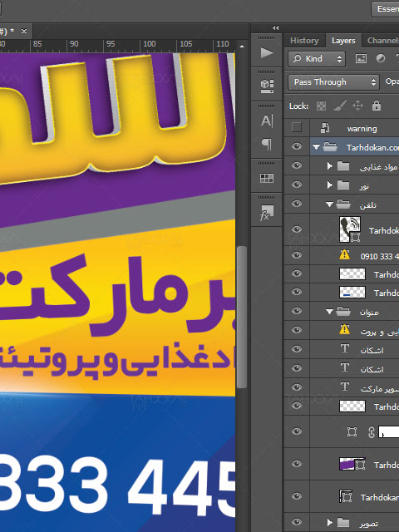The image size is (399, 532).
Task: Hide the purple shape Tarhdokan layer
Action: click(x=297, y=464)
